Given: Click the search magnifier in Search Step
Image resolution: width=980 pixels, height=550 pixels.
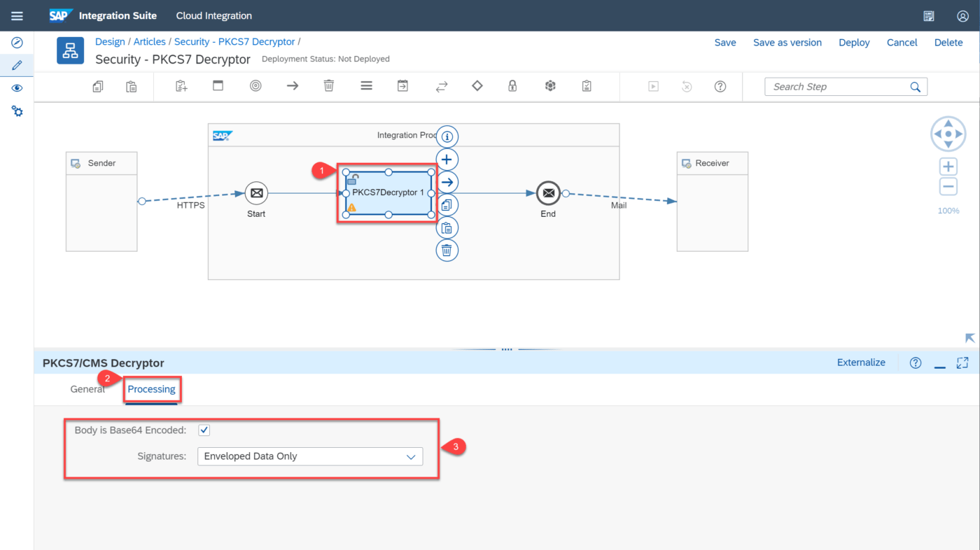Looking at the screenshot, I should point(915,87).
